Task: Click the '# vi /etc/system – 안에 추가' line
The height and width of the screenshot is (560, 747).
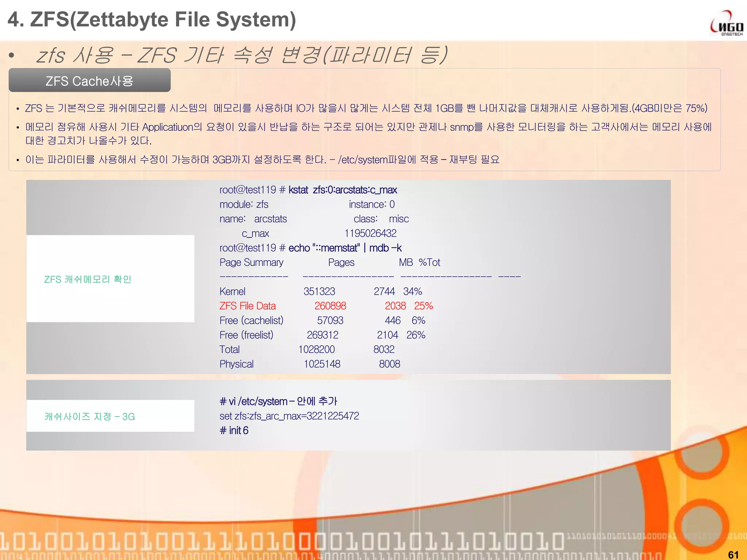Action: [x=278, y=401]
